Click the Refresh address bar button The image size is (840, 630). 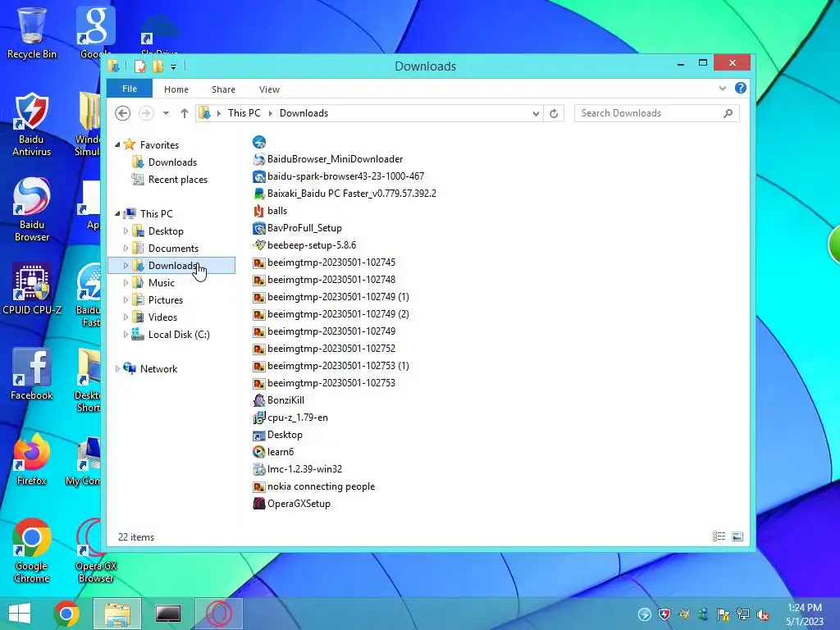point(554,113)
